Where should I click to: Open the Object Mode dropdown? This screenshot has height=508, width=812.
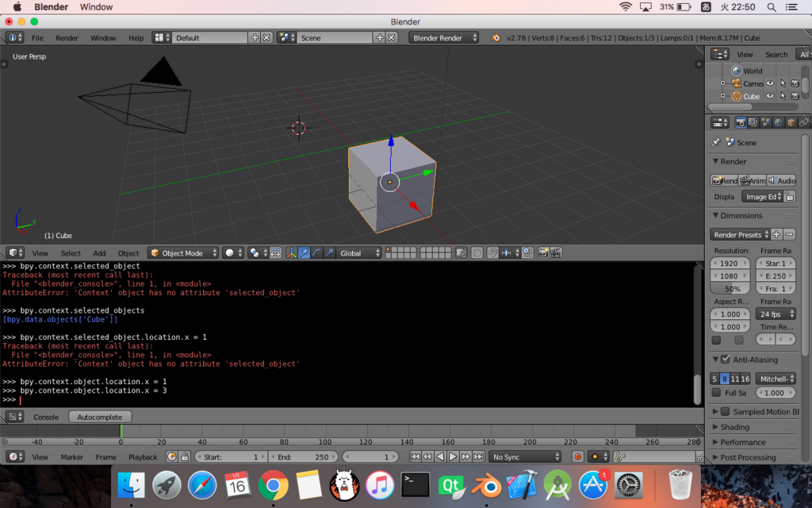coord(183,253)
